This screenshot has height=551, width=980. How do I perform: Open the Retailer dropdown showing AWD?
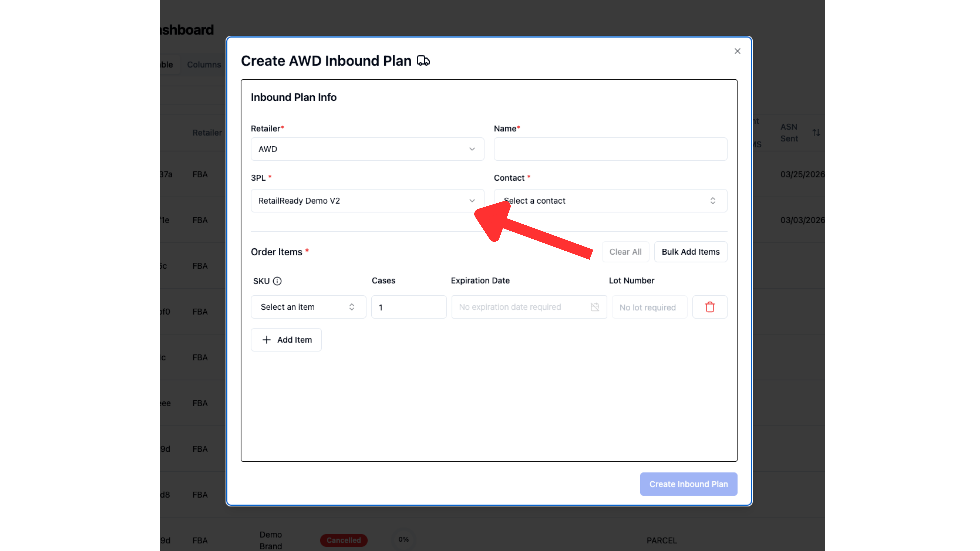tap(367, 149)
